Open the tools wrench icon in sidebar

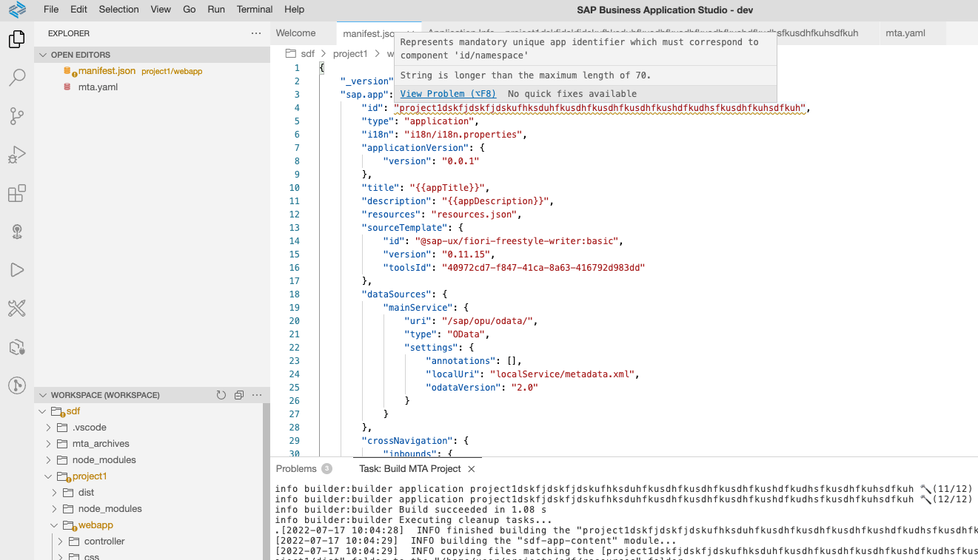tap(17, 308)
